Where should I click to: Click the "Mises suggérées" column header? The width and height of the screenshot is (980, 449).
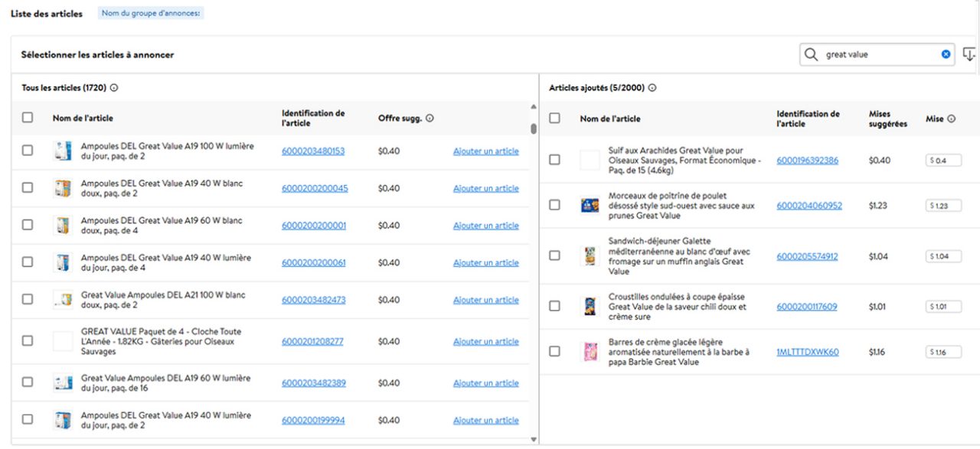point(888,119)
